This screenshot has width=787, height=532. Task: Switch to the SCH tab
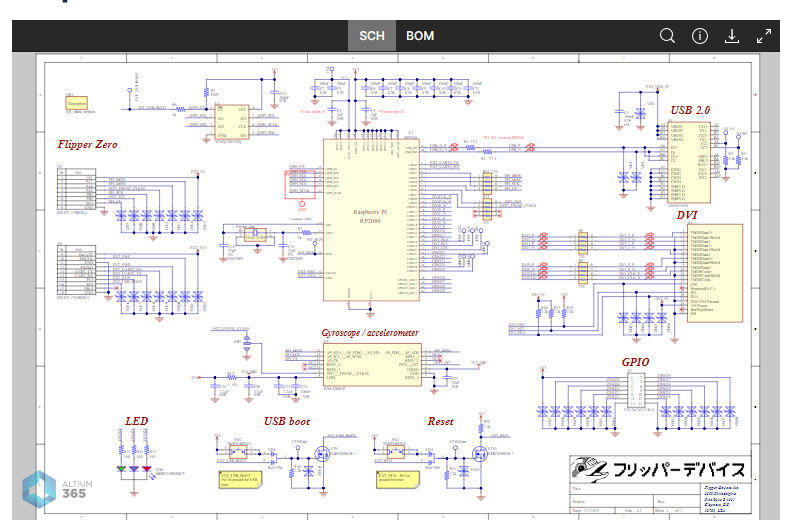click(372, 36)
